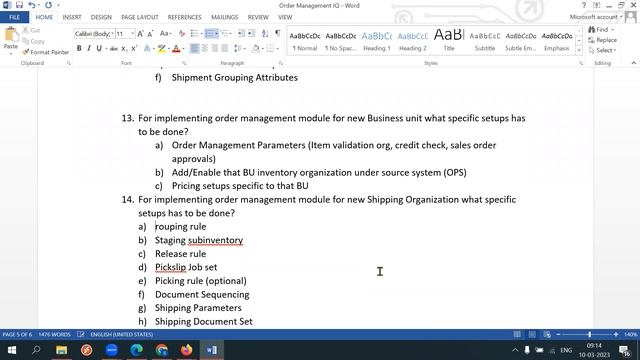This screenshot has width=640, height=360.
Task: Open Select dropdown in Editing group
Action: click(x=602, y=50)
